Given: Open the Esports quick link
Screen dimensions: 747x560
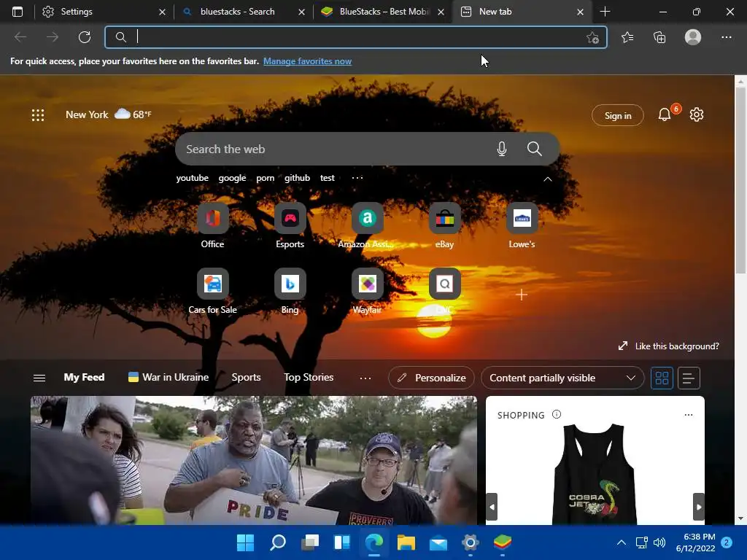Looking at the screenshot, I should click(290, 226).
